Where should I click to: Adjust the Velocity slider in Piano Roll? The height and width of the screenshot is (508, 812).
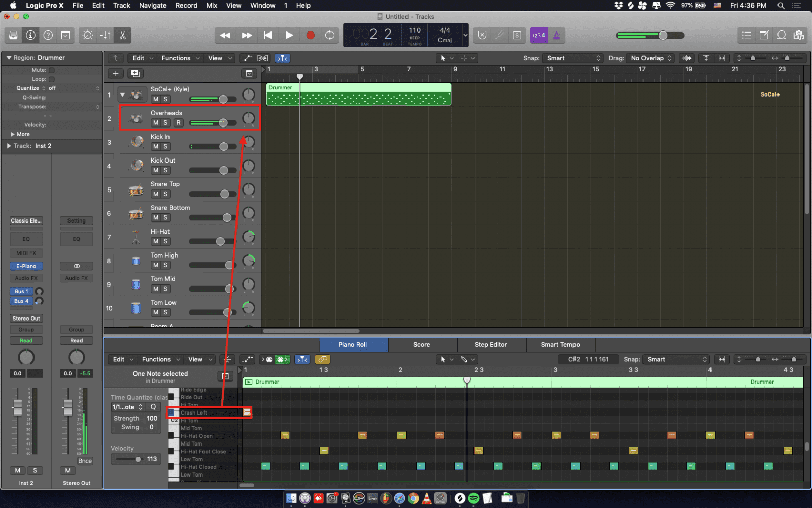pyautogui.click(x=129, y=459)
